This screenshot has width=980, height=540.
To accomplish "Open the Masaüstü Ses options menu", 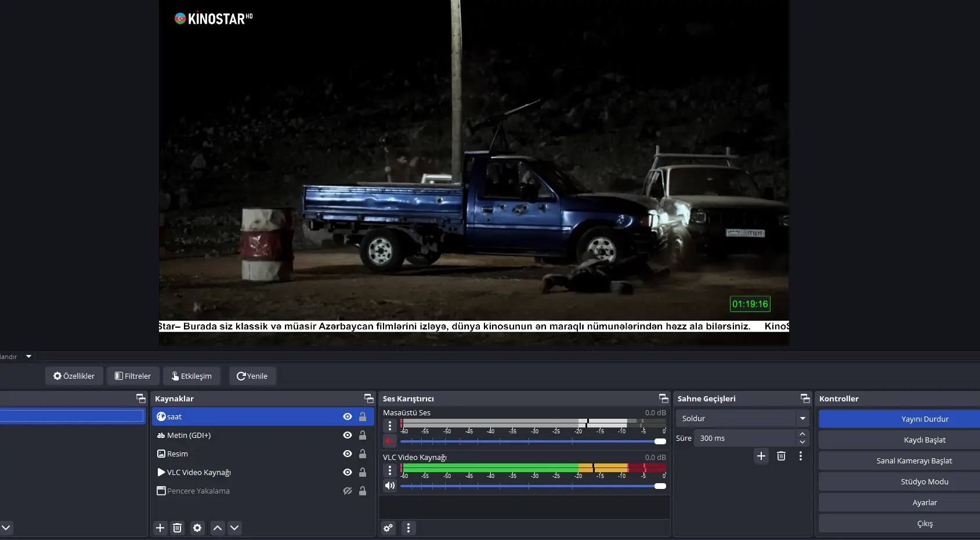I will pos(390,426).
